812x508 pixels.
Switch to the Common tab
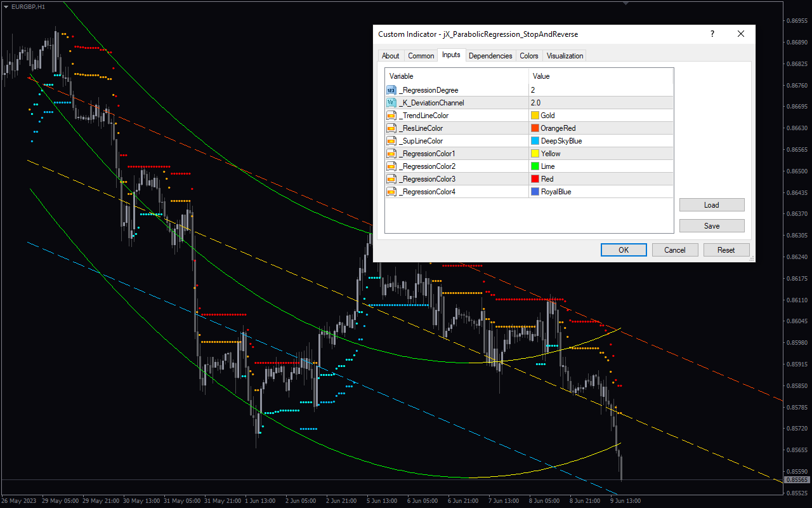point(421,56)
